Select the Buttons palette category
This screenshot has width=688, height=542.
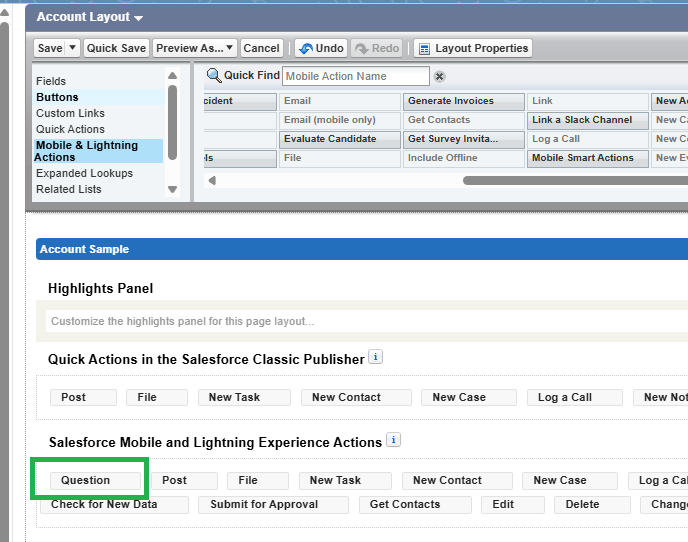[x=57, y=97]
